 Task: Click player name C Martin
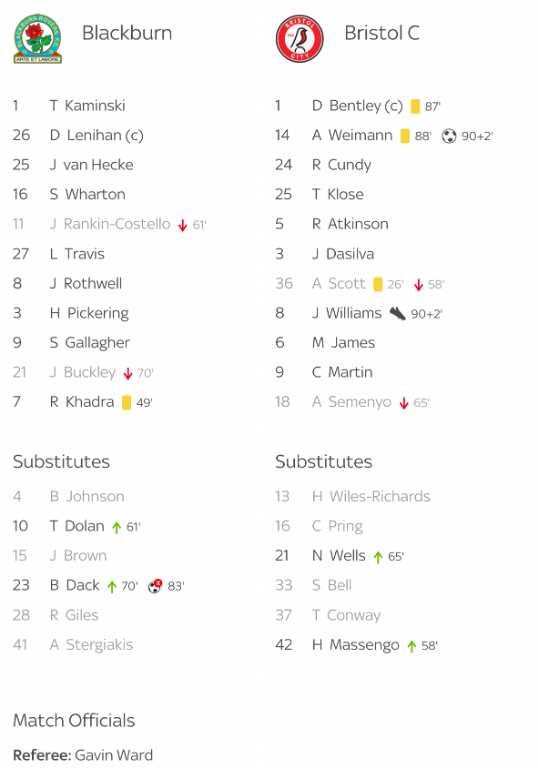point(342,372)
